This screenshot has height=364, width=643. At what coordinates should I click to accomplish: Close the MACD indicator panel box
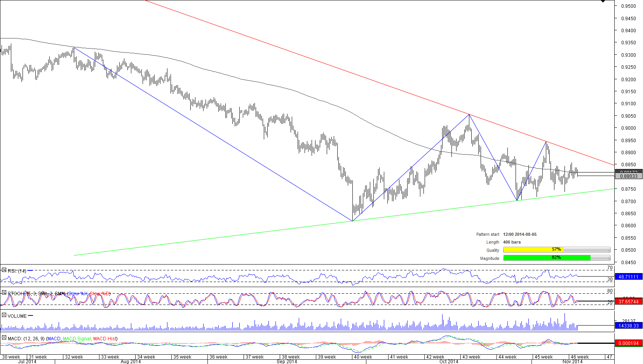[4, 338]
